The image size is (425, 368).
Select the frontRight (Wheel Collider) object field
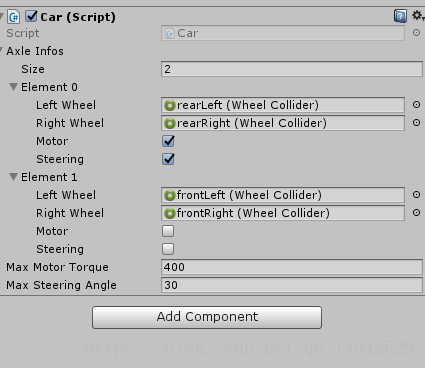[x=283, y=213]
